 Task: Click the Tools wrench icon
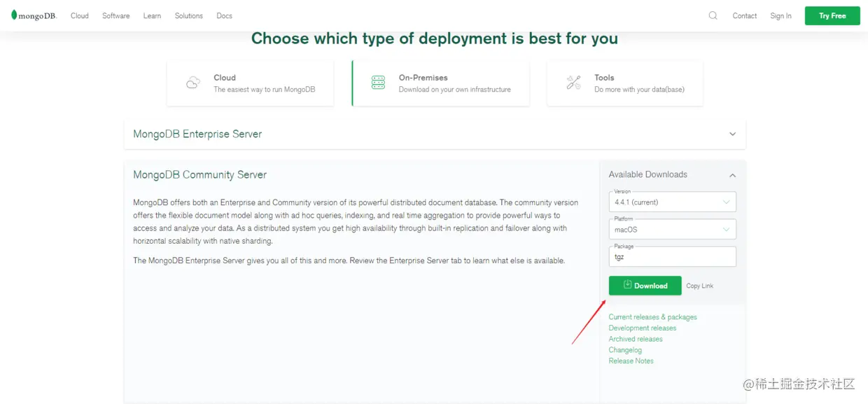(x=574, y=83)
